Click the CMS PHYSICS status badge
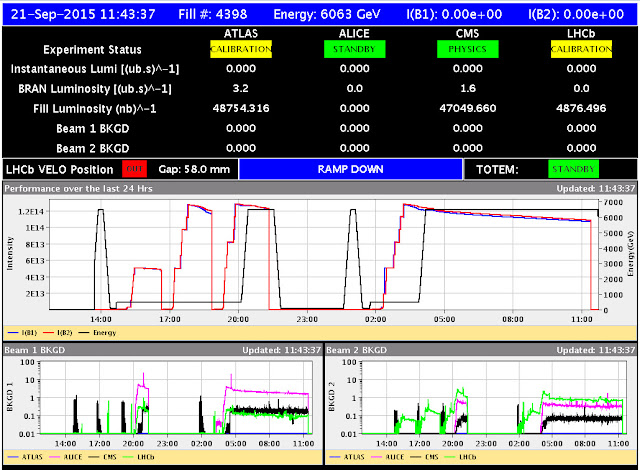640x470 pixels. coord(467,49)
